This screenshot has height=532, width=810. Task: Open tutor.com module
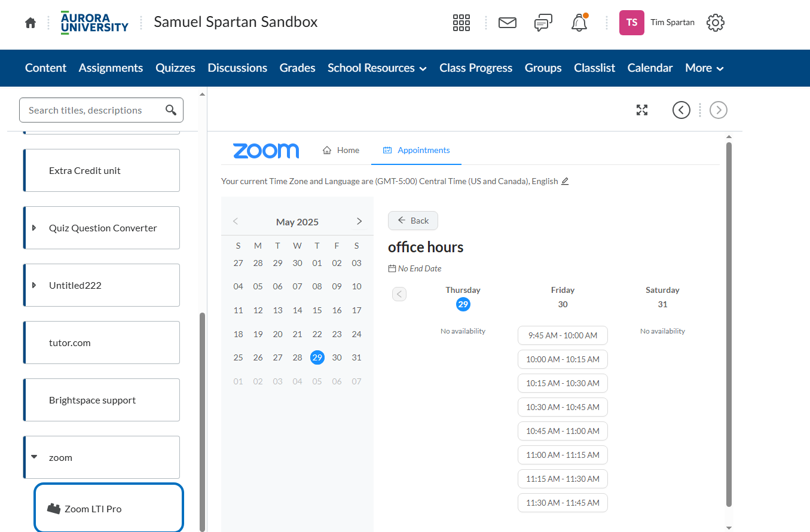tap(102, 343)
